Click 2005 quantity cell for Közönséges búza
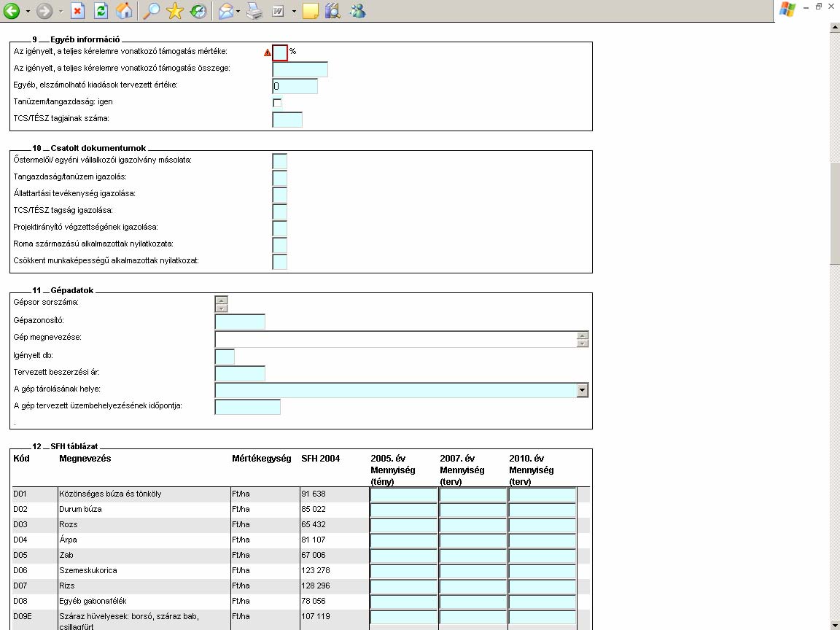840x630 pixels. pos(404,494)
